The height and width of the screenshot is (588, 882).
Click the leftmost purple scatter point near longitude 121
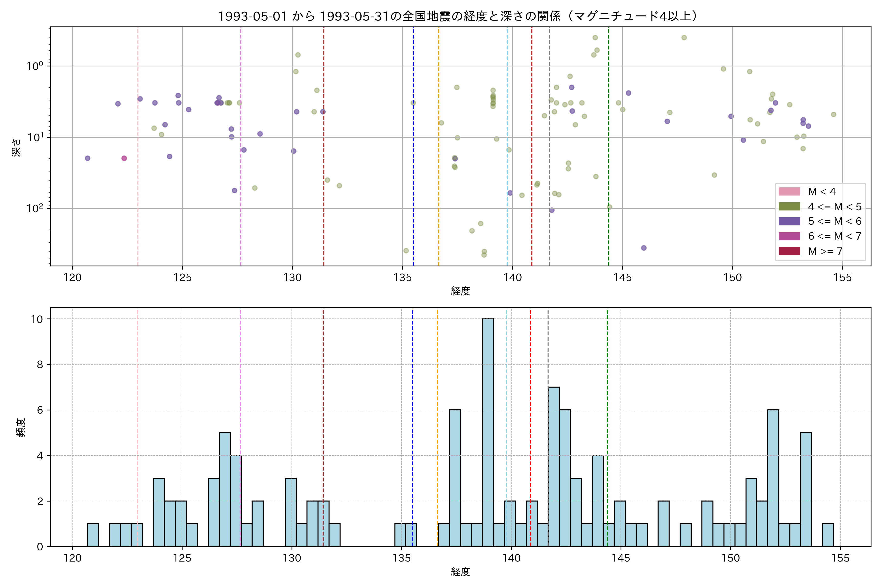point(87,158)
